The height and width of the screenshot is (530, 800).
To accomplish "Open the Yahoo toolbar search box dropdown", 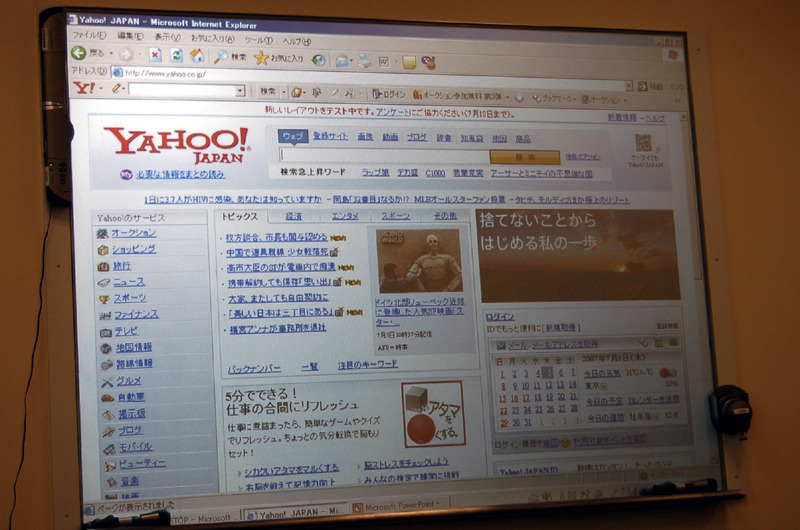I will [240, 91].
